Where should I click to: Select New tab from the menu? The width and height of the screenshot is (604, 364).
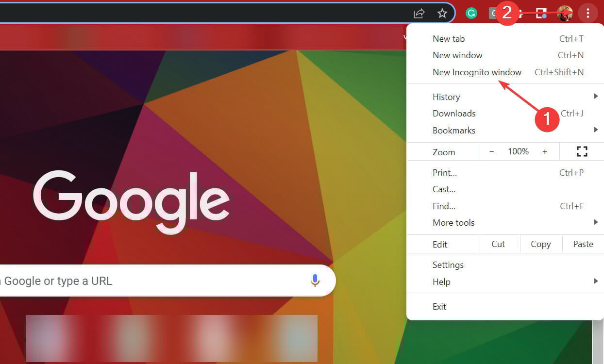505,39
